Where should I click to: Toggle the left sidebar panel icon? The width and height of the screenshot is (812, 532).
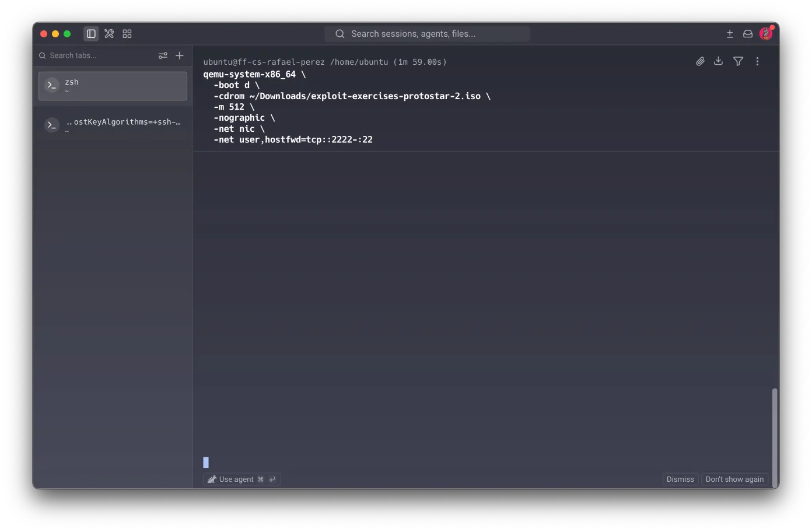pyautogui.click(x=91, y=34)
